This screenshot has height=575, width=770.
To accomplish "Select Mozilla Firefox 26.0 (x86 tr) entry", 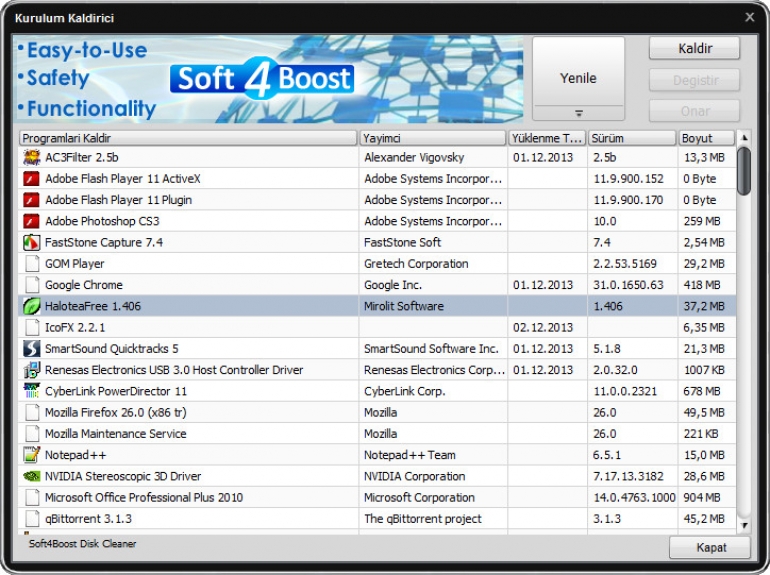I will pos(115,412).
